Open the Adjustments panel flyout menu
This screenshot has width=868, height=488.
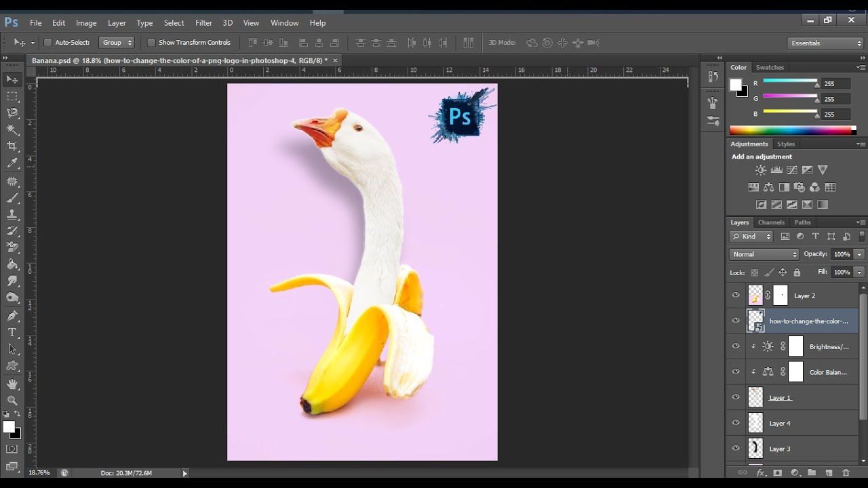(x=861, y=144)
